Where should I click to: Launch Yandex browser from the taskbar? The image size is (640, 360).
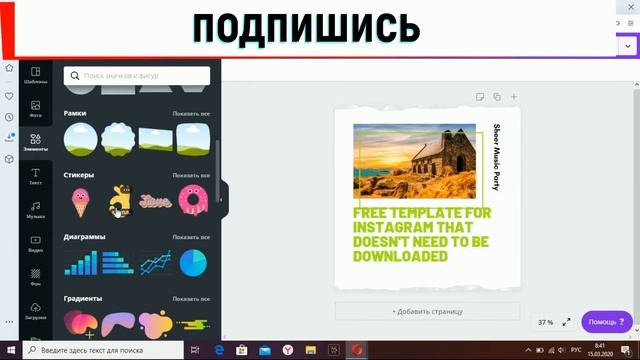coord(288,350)
